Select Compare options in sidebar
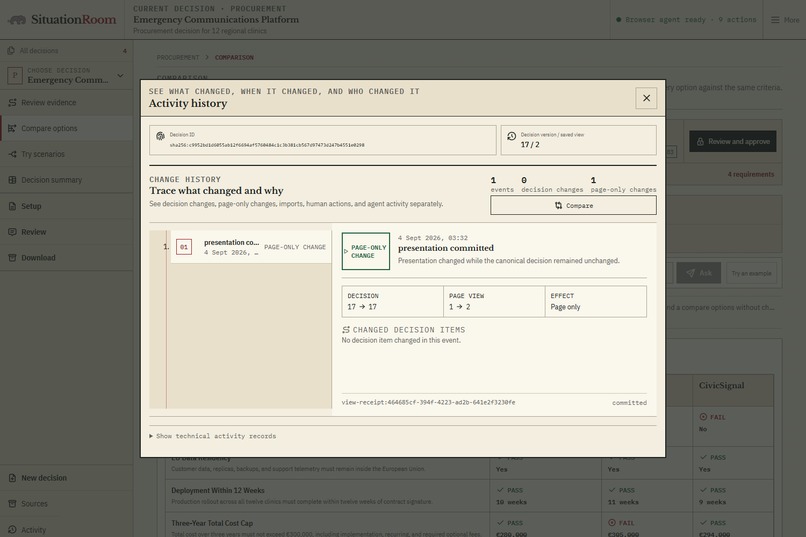806x537 pixels. tap(66, 128)
